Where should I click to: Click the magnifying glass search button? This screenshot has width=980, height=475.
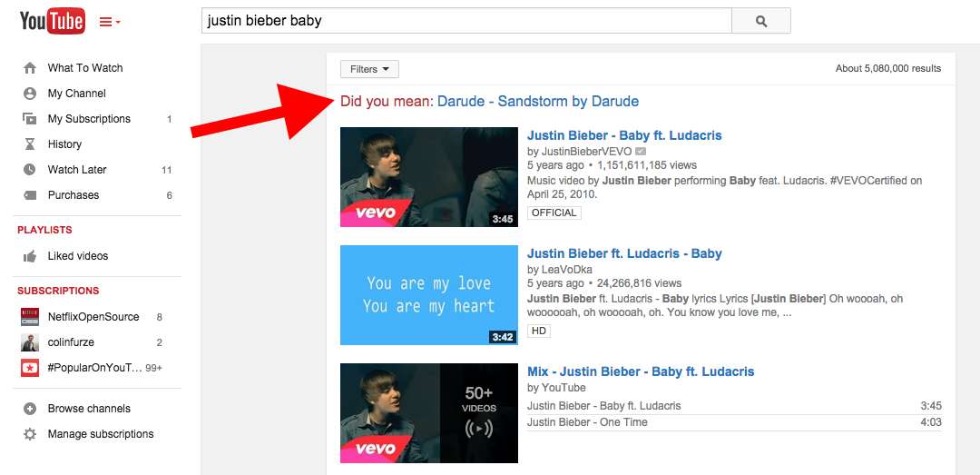760,21
